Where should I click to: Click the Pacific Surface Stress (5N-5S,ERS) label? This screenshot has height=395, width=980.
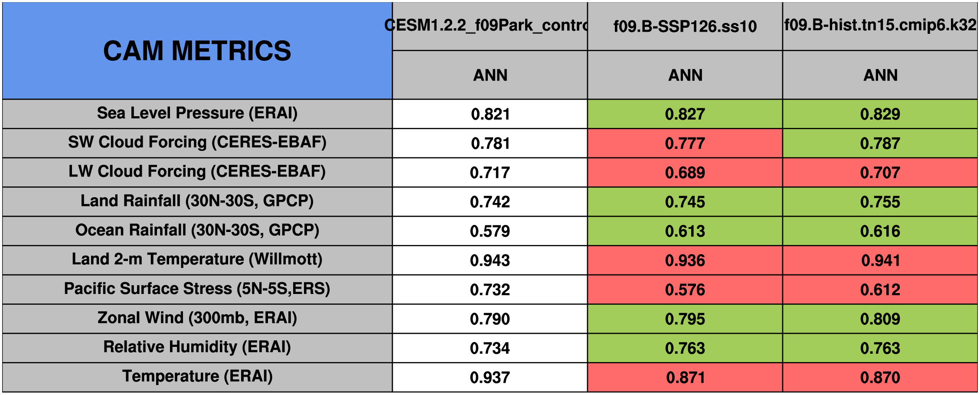coord(197,289)
